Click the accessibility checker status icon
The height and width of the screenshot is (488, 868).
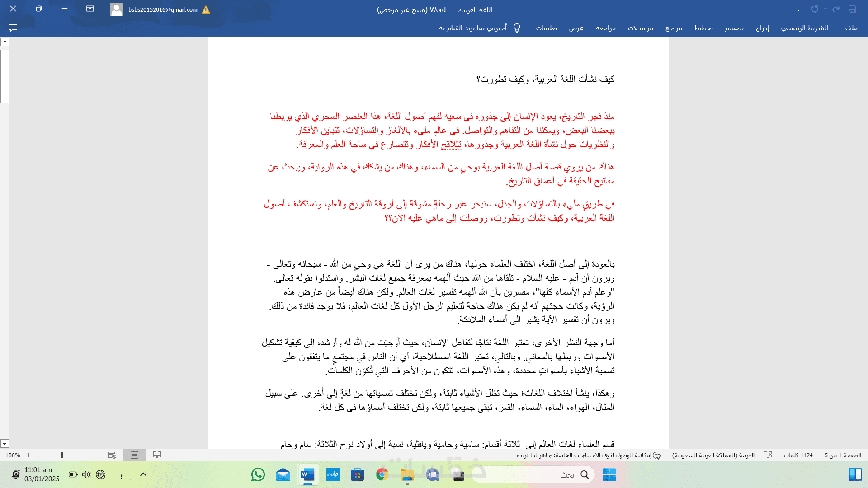pyautogui.click(x=657, y=455)
